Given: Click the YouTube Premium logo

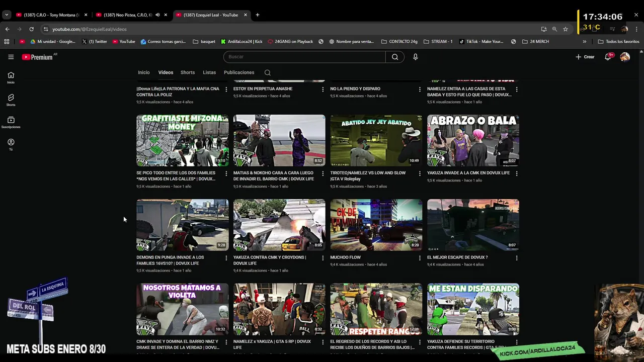Looking at the screenshot, I should click(37, 57).
